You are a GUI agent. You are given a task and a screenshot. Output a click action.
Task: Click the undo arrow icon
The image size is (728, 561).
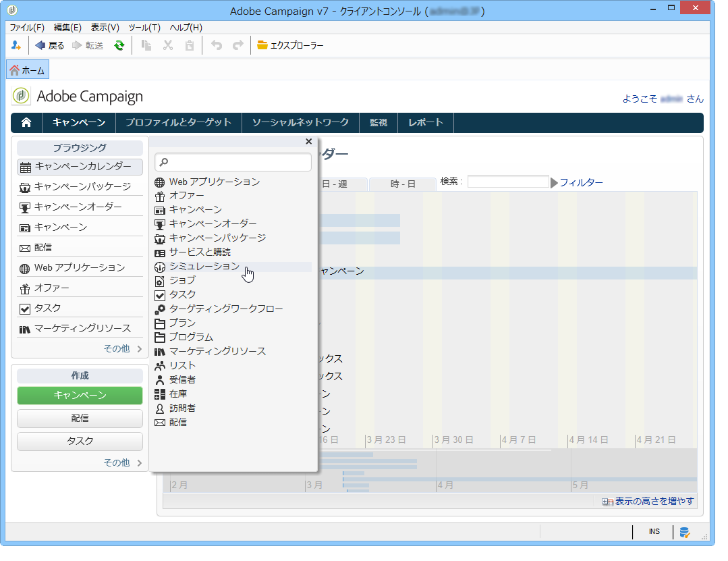coord(217,45)
